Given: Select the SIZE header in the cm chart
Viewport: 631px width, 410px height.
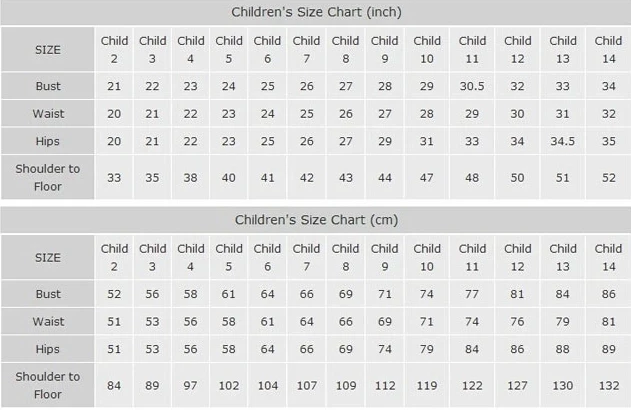Looking at the screenshot, I should (47, 257).
